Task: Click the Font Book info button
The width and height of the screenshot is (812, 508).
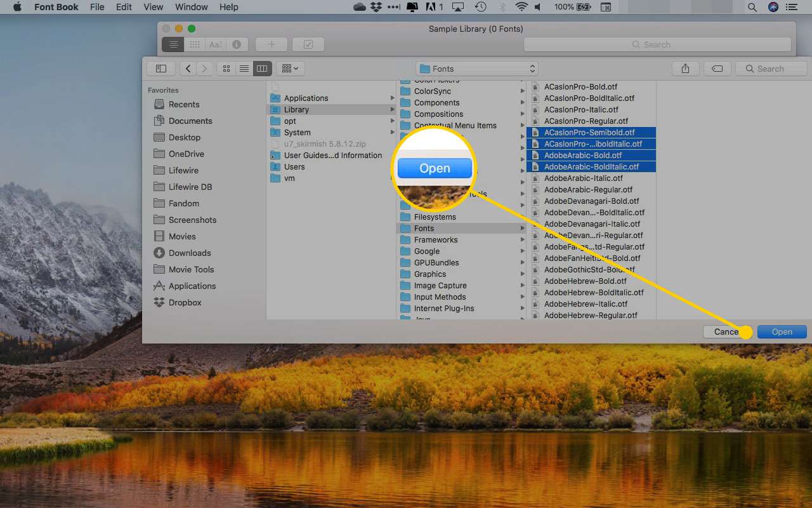Action: coord(237,44)
